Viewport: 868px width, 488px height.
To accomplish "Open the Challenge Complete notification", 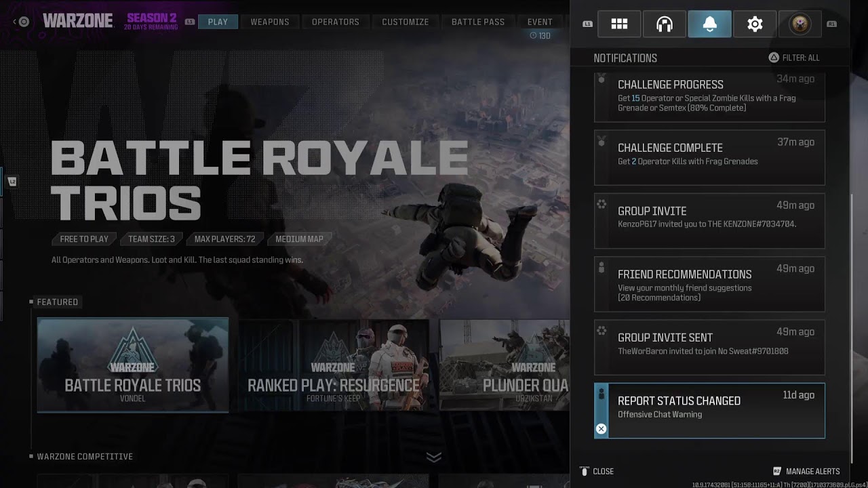I will click(709, 157).
